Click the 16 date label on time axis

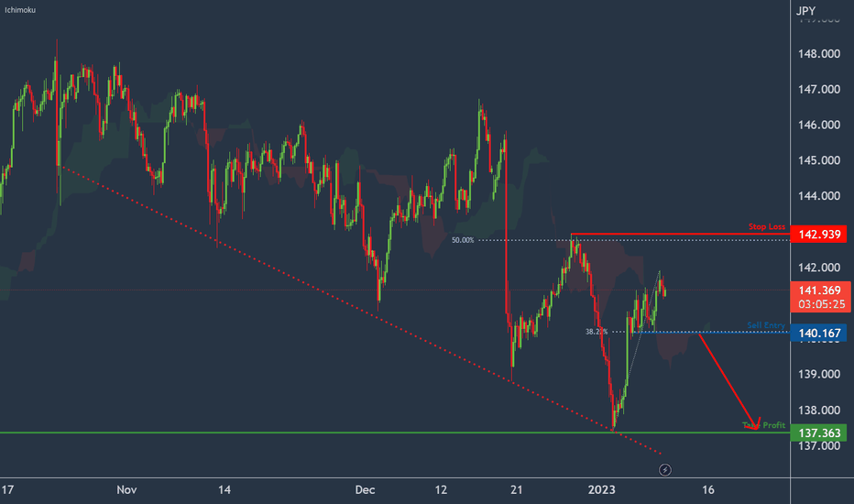pyautogui.click(x=707, y=490)
